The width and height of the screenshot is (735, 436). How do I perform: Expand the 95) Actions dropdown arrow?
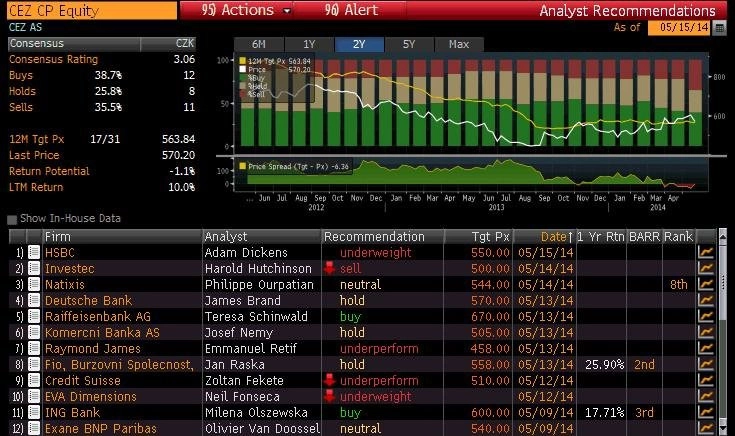click(x=287, y=11)
